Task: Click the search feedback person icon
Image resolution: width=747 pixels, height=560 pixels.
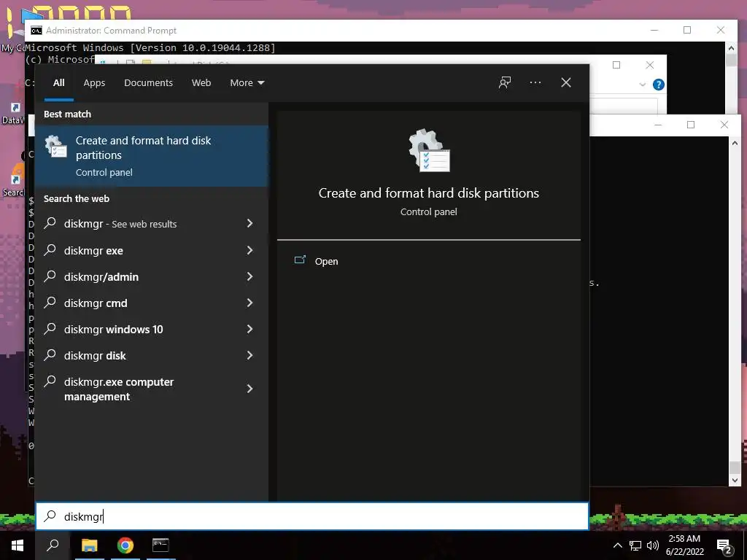Action: pyautogui.click(x=505, y=82)
